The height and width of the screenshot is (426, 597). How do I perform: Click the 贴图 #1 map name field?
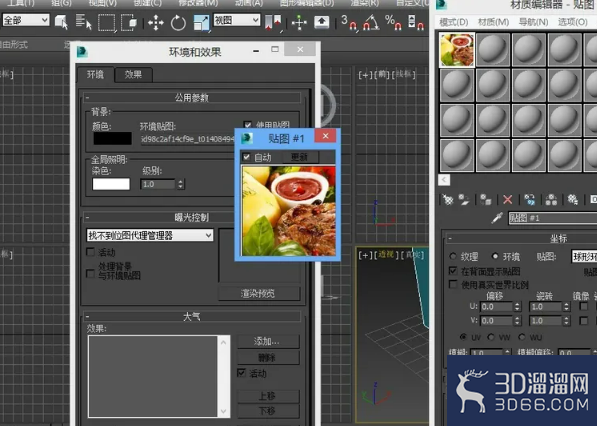pos(553,218)
